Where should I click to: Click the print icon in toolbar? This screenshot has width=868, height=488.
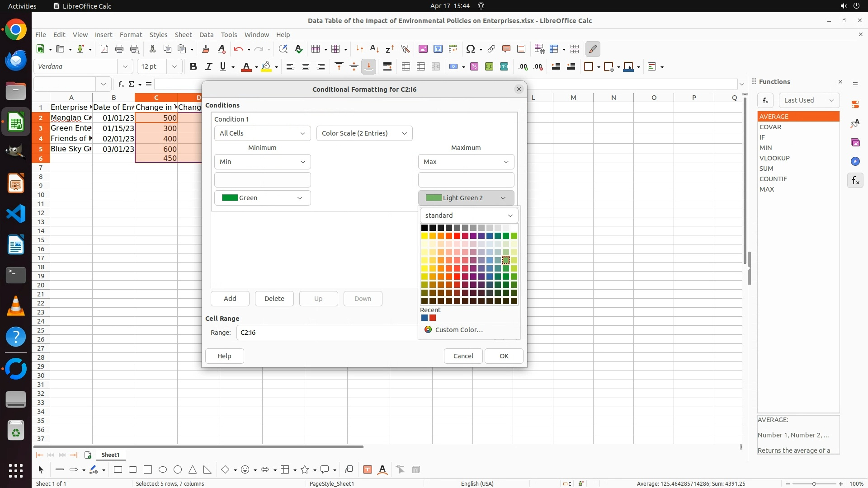[119, 49]
